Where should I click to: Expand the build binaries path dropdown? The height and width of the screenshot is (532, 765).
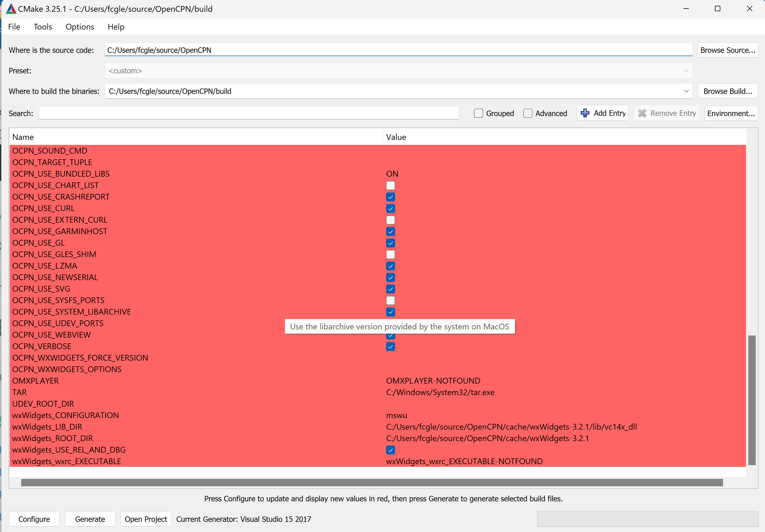click(686, 91)
